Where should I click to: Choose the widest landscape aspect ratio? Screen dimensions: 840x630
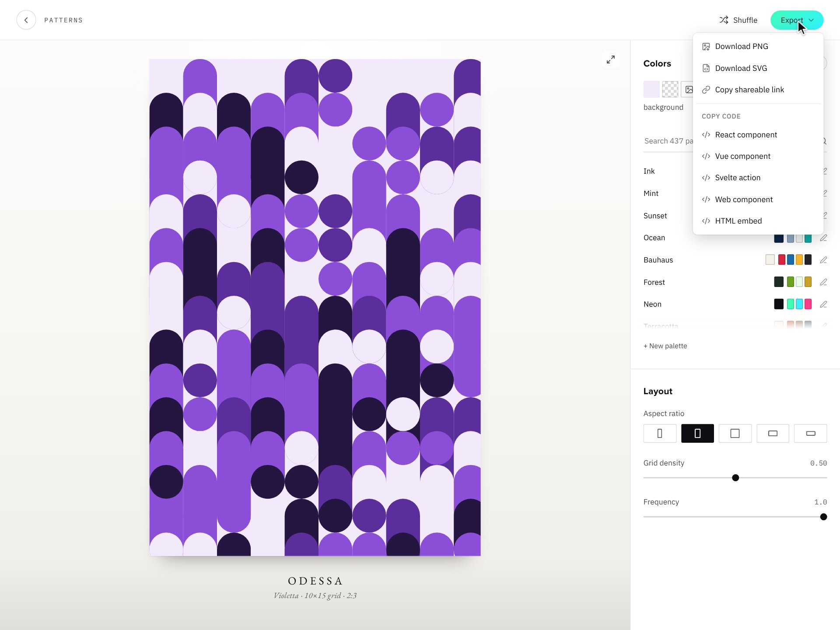810,433
